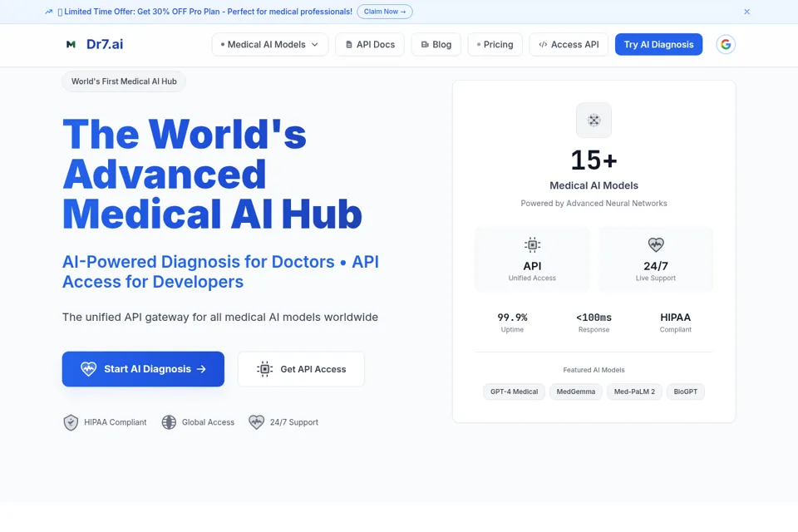The width and height of the screenshot is (798, 532).
Task: Go to the Pricing page
Action: 495,45
